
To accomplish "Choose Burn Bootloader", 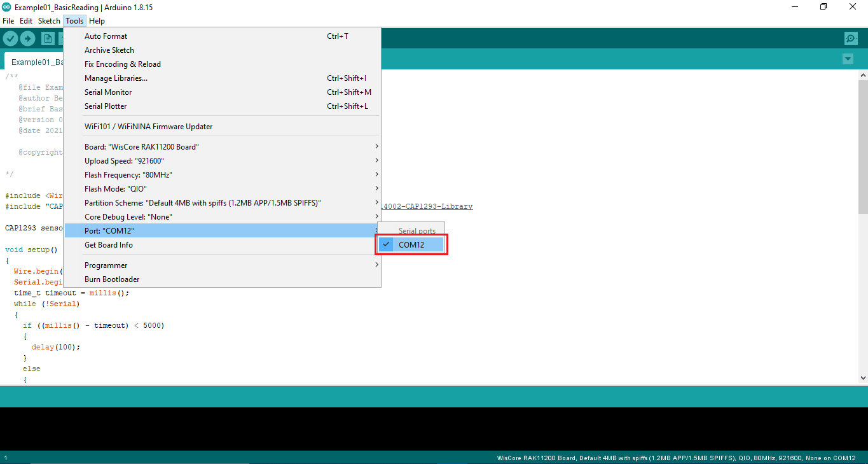I will pos(222,279).
